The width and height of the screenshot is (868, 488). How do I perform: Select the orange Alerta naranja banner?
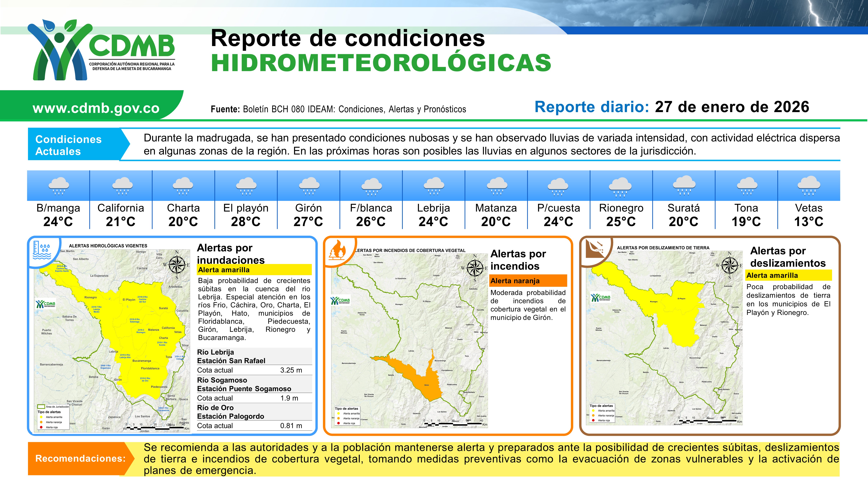click(528, 280)
